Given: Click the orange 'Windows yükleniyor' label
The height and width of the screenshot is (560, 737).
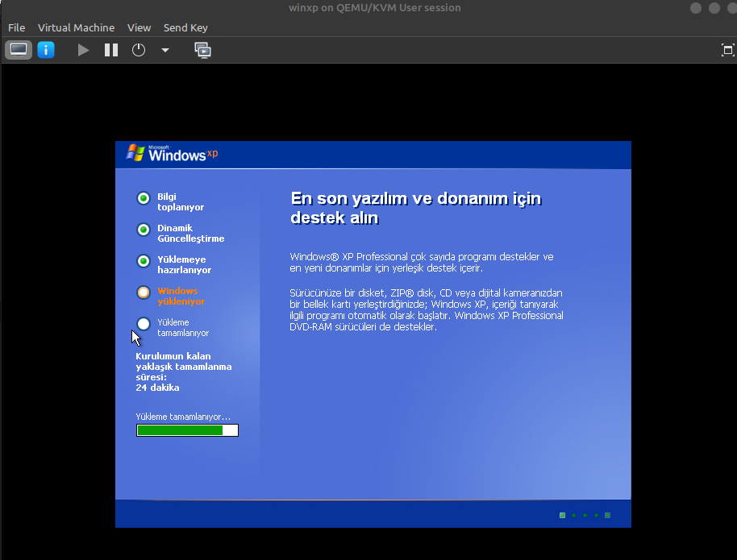Looking at the screenshot, I should (x=181, y=296).
